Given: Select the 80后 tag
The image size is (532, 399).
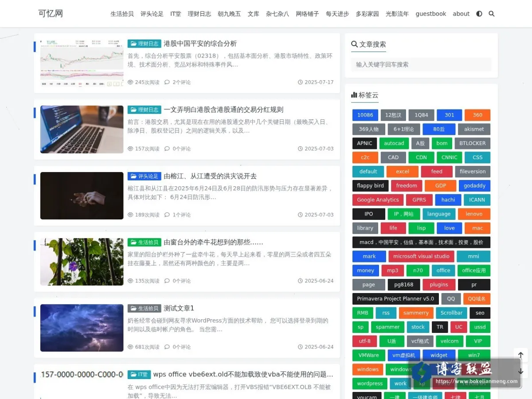Looking at the screenshot, I should tap(439, 129).
